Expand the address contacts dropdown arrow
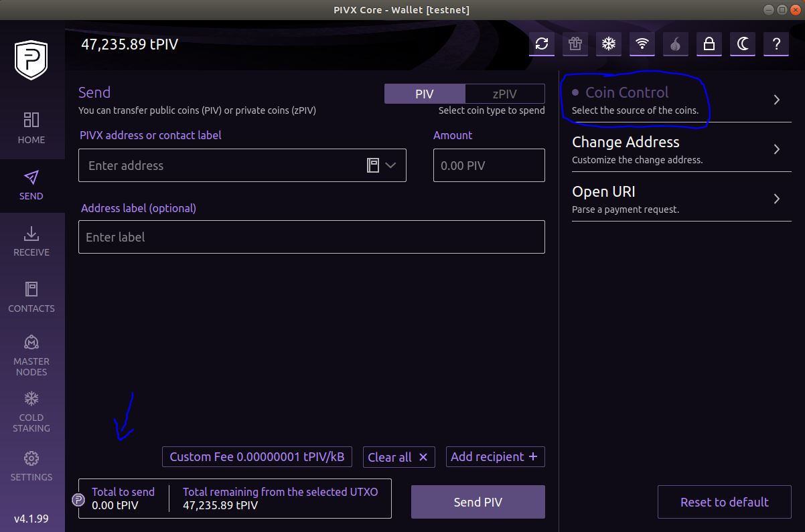 tap(390, 165)
